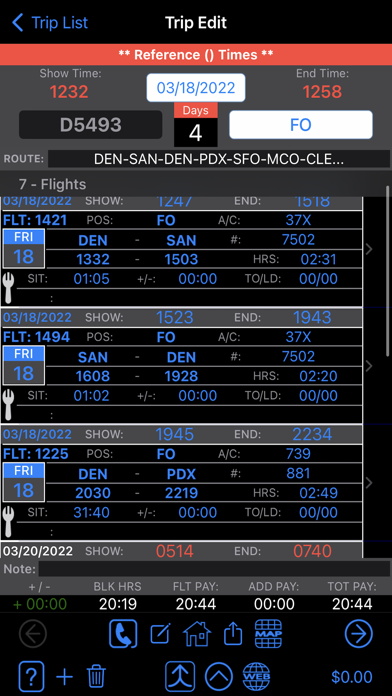Viewport: 392px width, 696px height.
Task: Tap the help question mark icon
Action: point(32,676)
